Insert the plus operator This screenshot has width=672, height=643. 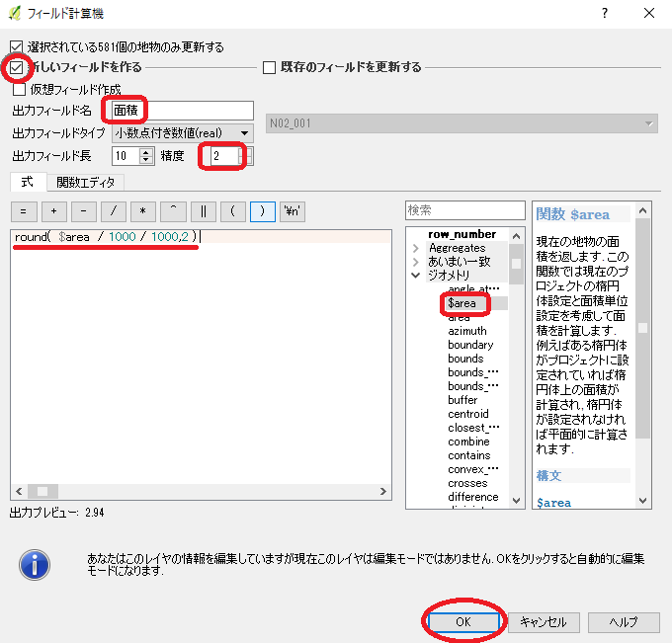click(x=53, y=211)
